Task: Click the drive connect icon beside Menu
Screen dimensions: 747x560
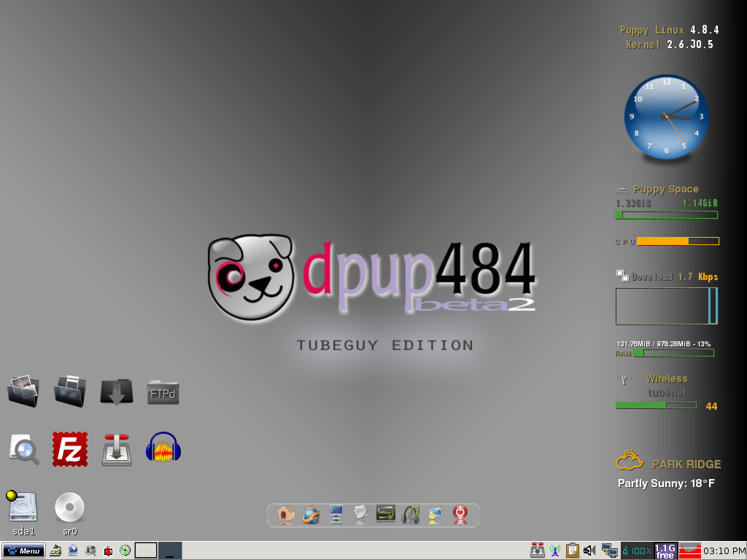Action: pos(55,551)
